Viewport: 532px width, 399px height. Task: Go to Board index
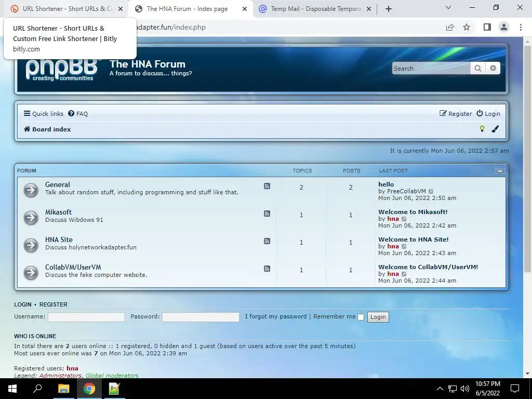47,129
